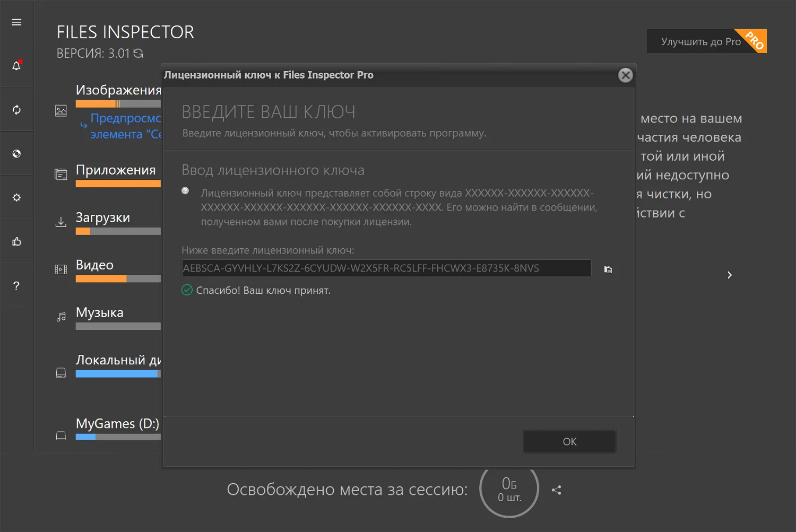Click the FILES INSPECTOR title

(125, 32)
